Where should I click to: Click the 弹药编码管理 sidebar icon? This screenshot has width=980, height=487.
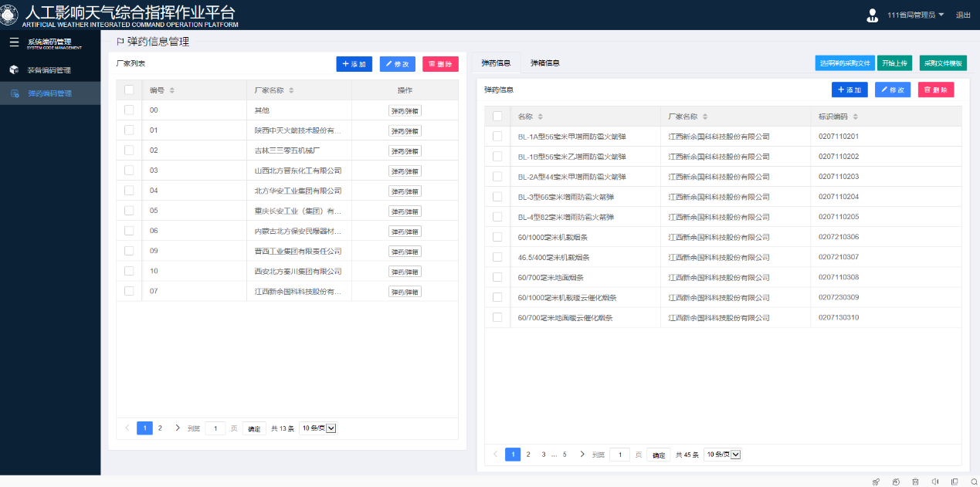click(14, 93)
